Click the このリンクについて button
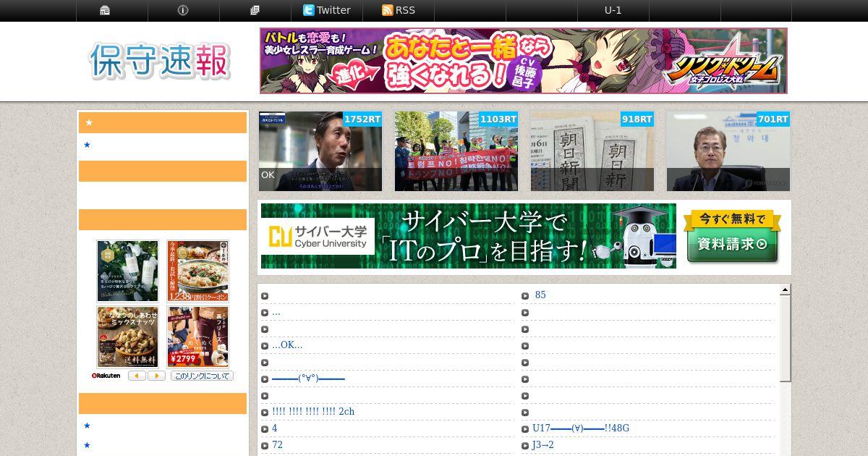This screenshot has height=456, width=868. click(202, 376)
